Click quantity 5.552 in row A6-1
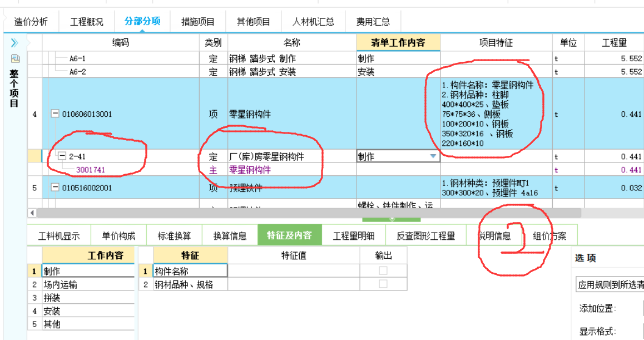This screenshot has height=340, width=644. 631,58
